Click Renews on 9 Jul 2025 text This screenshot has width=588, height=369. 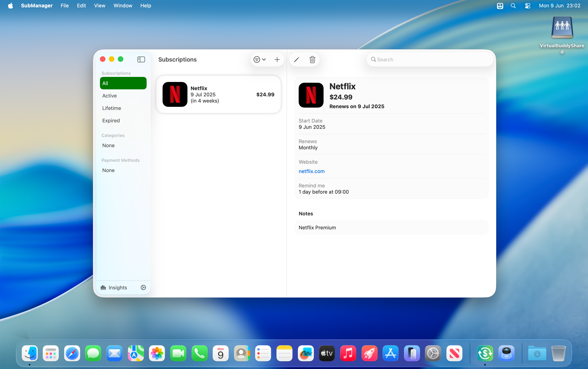[x=357, y=106]
